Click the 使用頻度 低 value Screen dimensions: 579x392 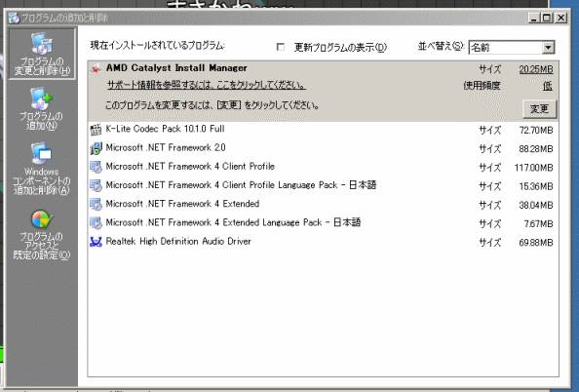click(548, 86)
